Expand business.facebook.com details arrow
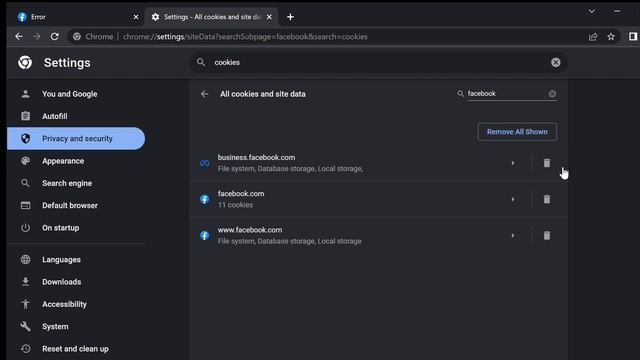Viewport: 640px width, 360px height. [x=513, y=163]
